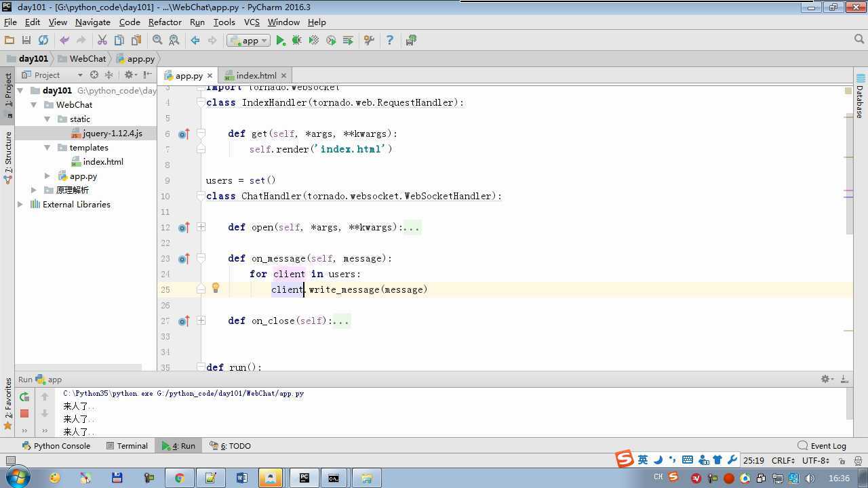The image size is (868, 488).
Task: Click the Paste clipboard icon
Action: point(136,41)
